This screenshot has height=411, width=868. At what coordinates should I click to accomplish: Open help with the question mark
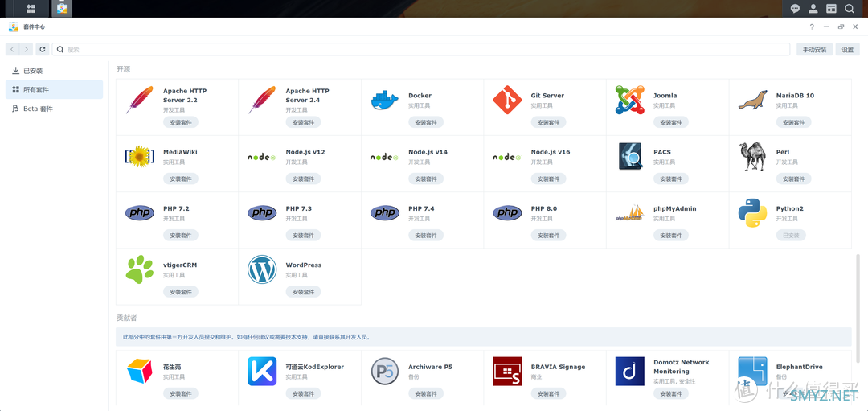(812, 27)
